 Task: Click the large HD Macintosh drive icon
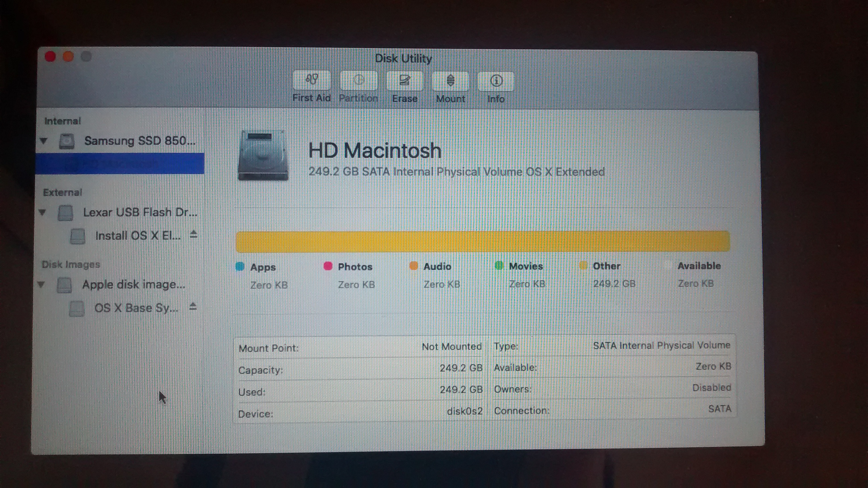click(263, 156)
